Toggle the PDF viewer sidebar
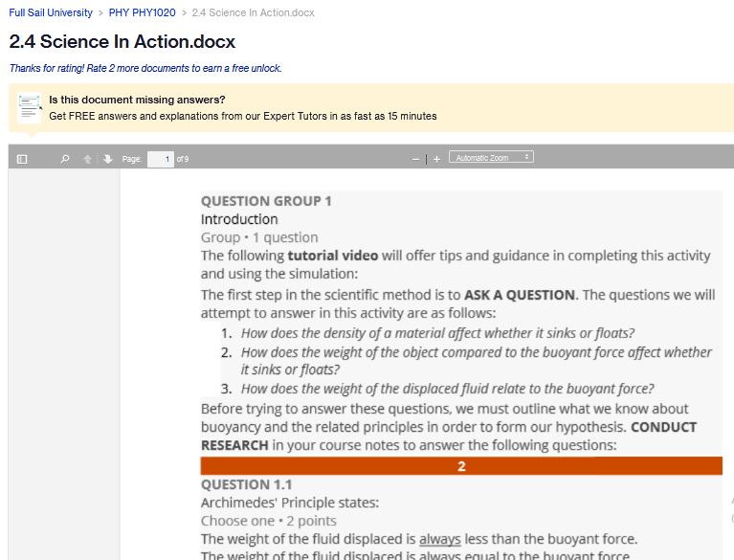Image resolution: width=734 pixels, height=560 pixels. (x=22, y=159)
